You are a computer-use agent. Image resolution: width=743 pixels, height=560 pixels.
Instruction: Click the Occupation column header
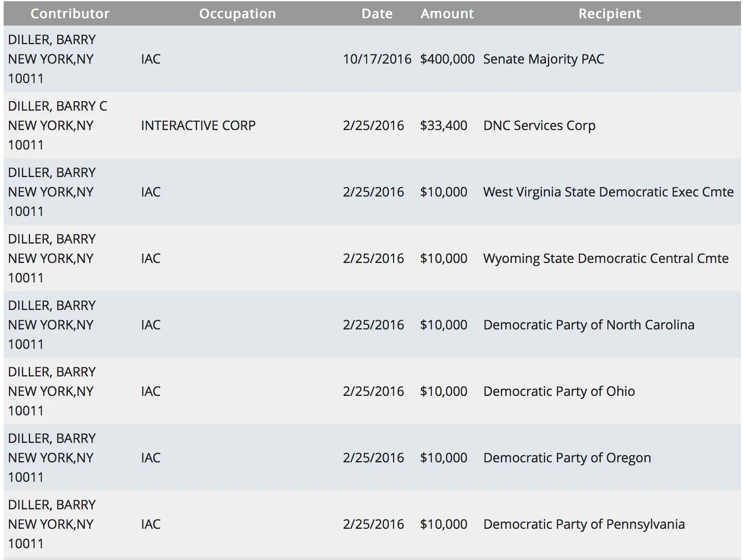pyautogui.click(x=237, y=14)
